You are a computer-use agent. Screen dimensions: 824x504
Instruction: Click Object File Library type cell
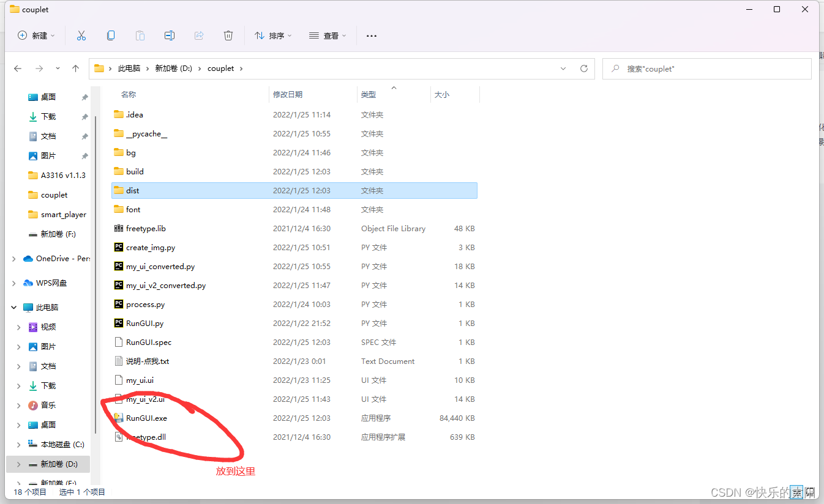[393, 229]
